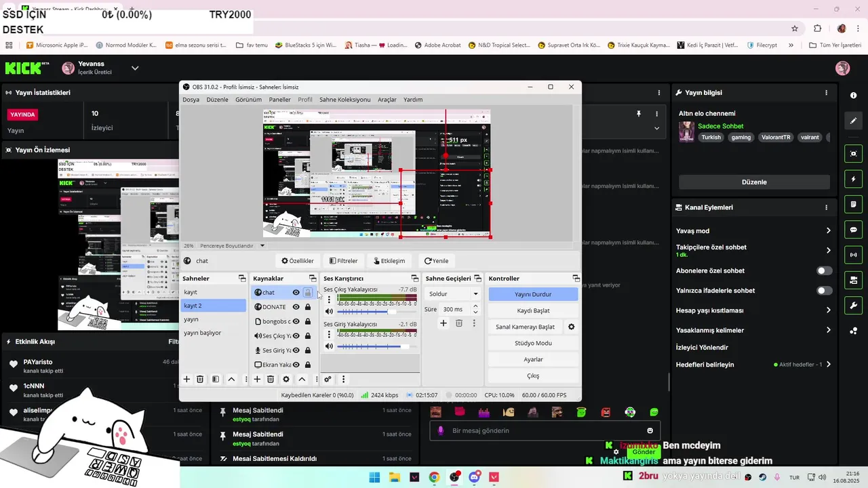Click the wrench icon in the Kick sidebar

[854, 305]
